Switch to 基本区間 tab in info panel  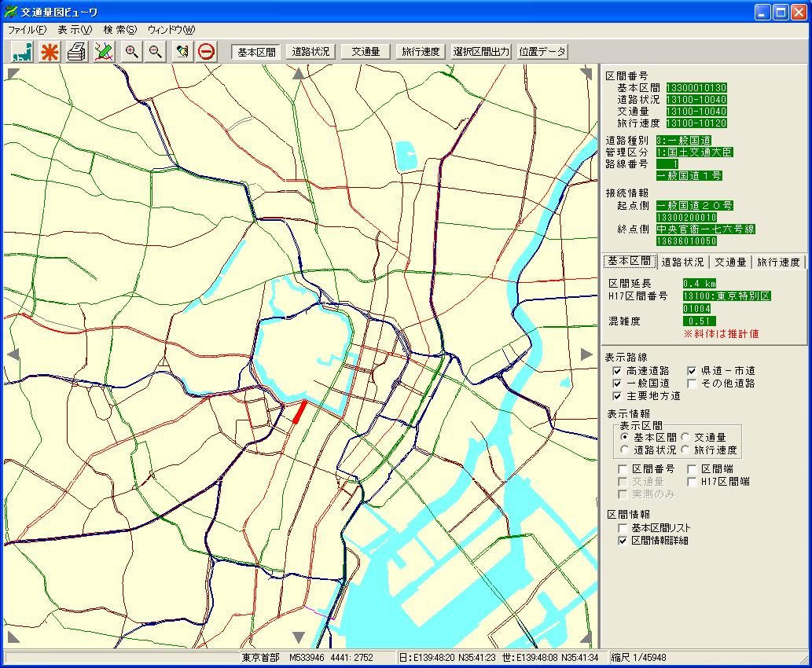(630, 262)
